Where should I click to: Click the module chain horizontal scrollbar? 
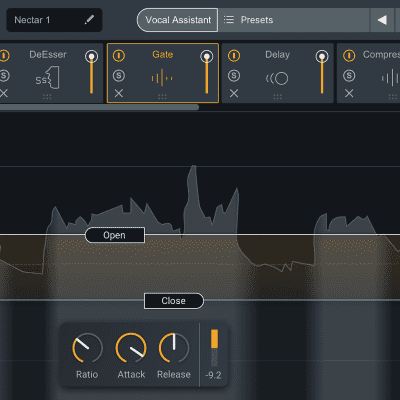coord(99,107)
